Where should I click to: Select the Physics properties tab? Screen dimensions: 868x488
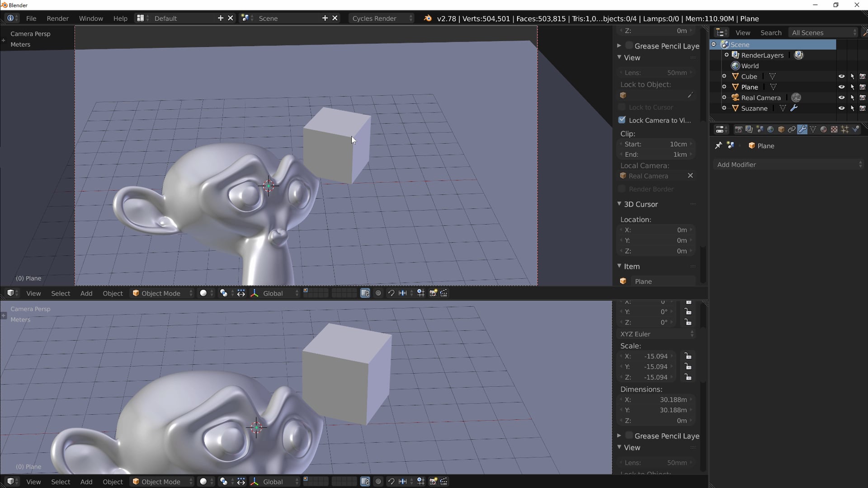[x=857, y=129]
